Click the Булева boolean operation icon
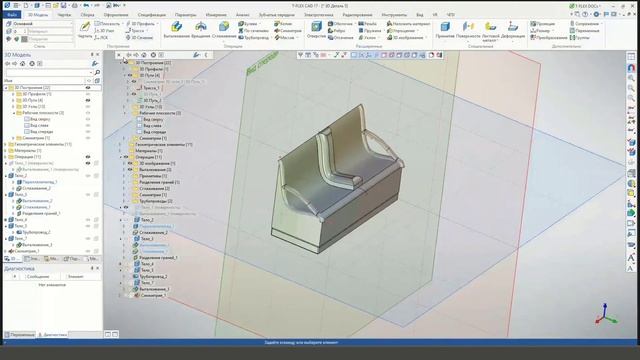The image size is (640, 360). pos(241,24)
